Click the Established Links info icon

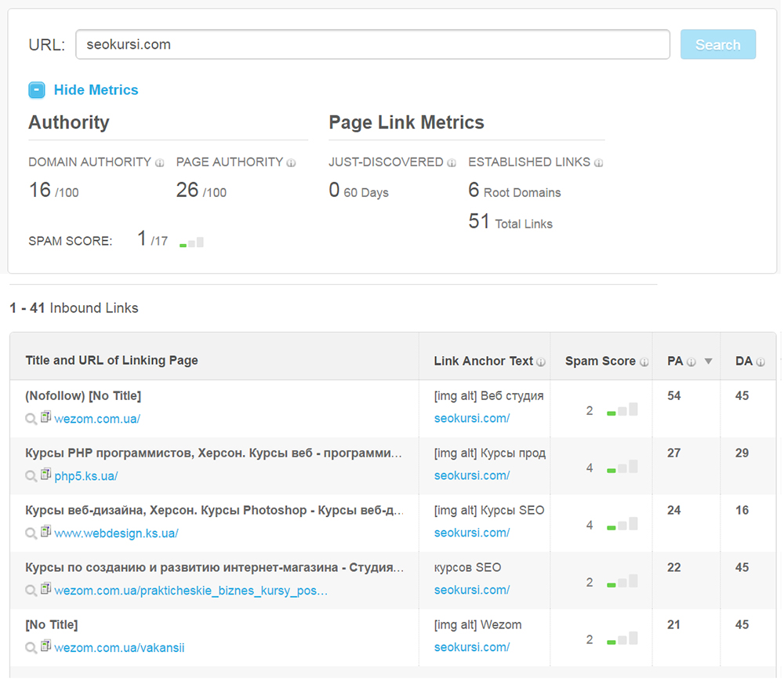599,163
